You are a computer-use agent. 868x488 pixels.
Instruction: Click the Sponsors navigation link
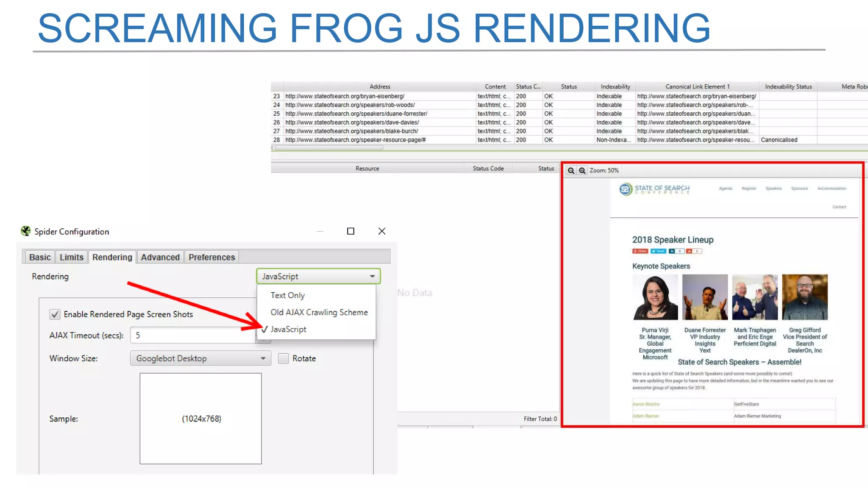[799, 189]
